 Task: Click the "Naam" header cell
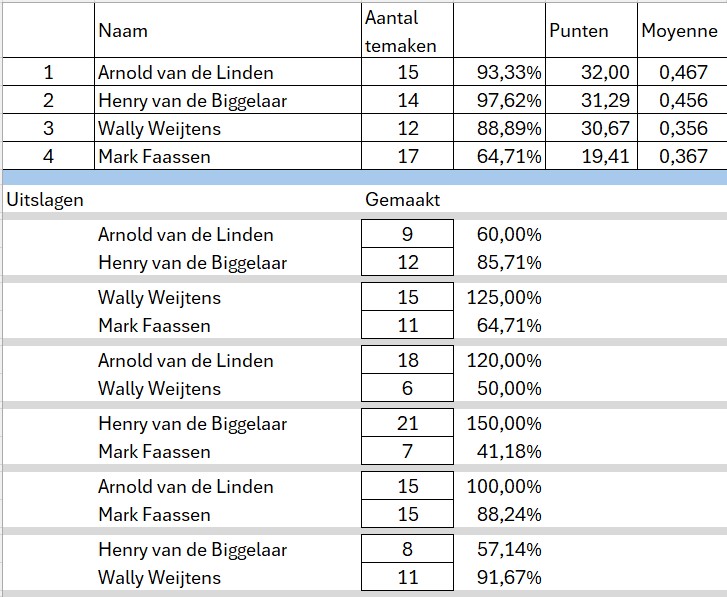[x=123, y=31]
